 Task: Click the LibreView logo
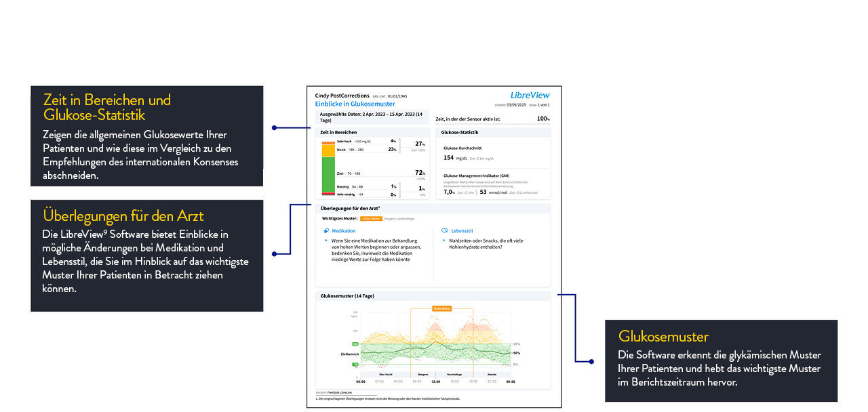(x=530, y=96)
